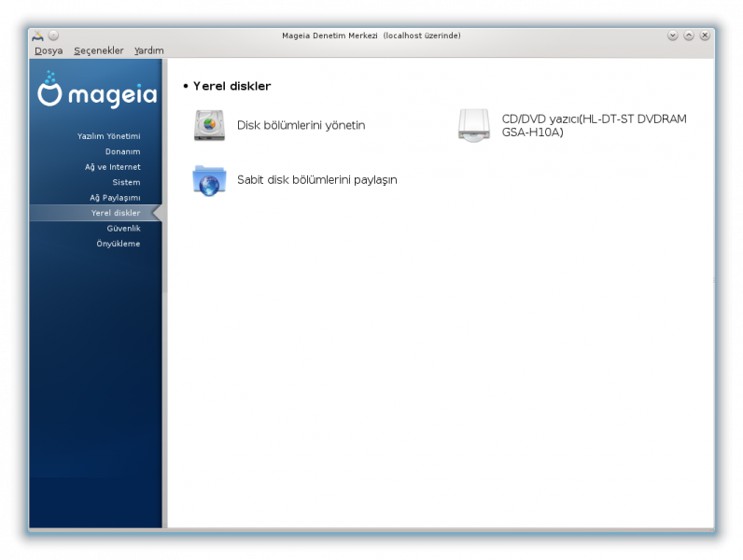Open the Dosya menu

[49, 50]
